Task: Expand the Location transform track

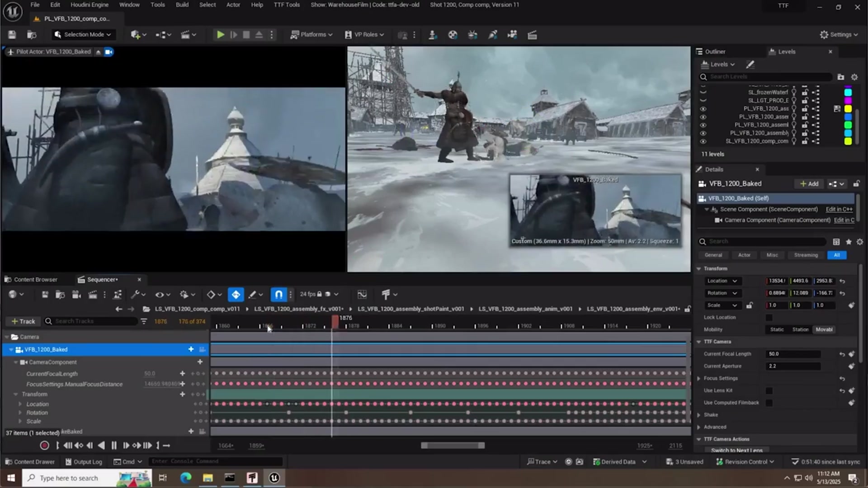Action: point(20,404)
